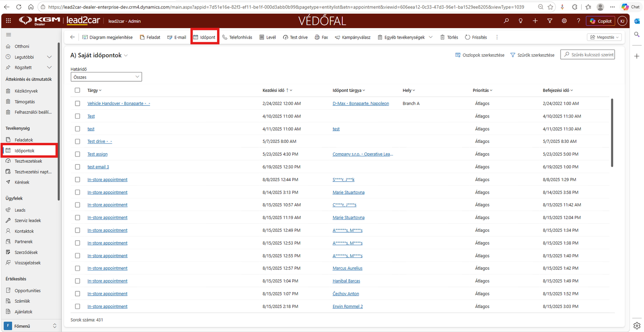Screen dimensions: 644x332
Task: Click the search magnifier in header
Action: click(506, 21)
